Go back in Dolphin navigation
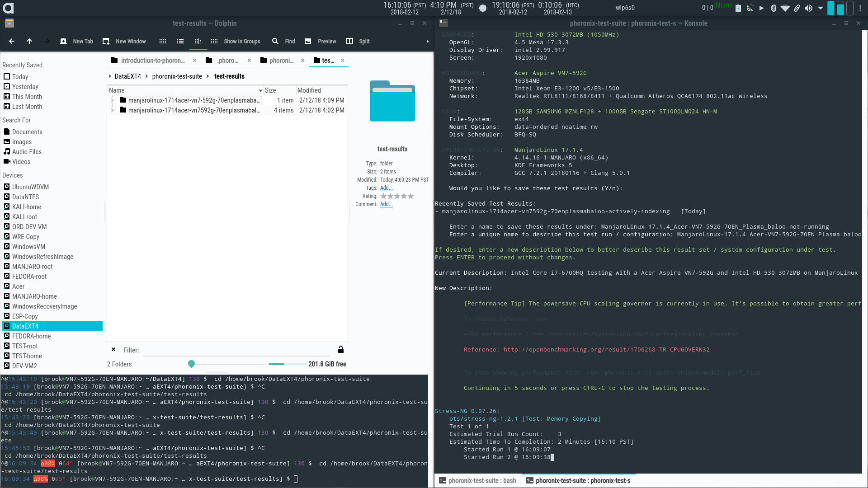Screen dimensions: 868x488 [12, 41]
